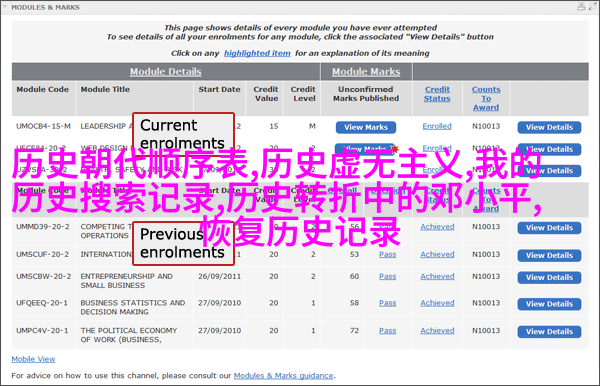
Task: Click title 'ENTREPRENEURSHIP AND SMALL BUSINESS'
Action: (127, 281)
